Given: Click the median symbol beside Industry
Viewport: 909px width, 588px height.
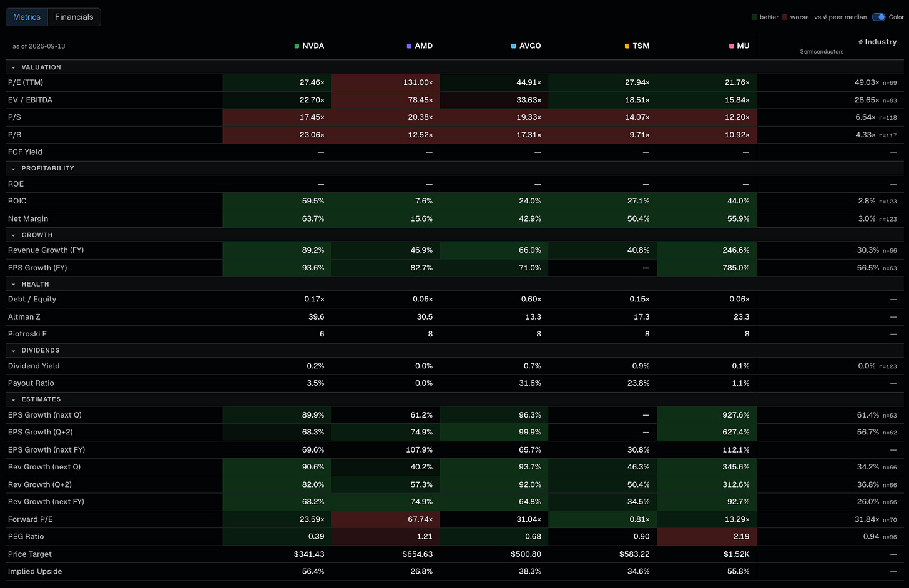Looking at the screenshot, I should tap(860, 42).
